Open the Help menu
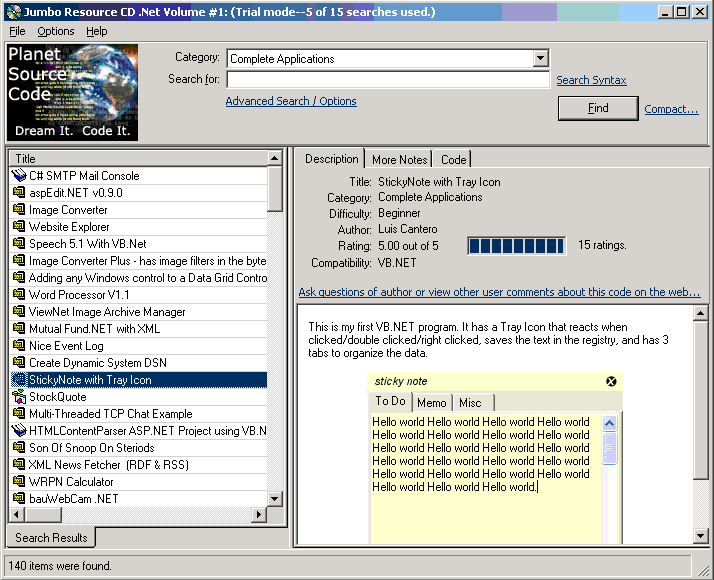The image size is (714, 580). point(97,31)
